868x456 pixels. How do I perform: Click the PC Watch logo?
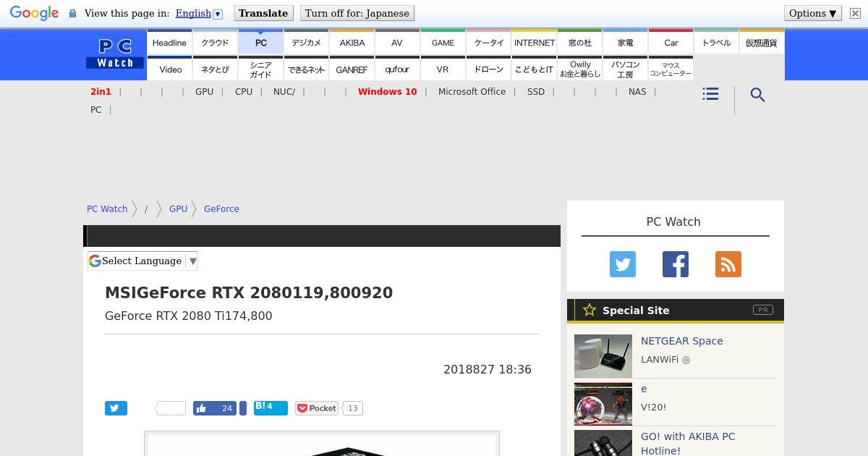(x=115, y=54)
